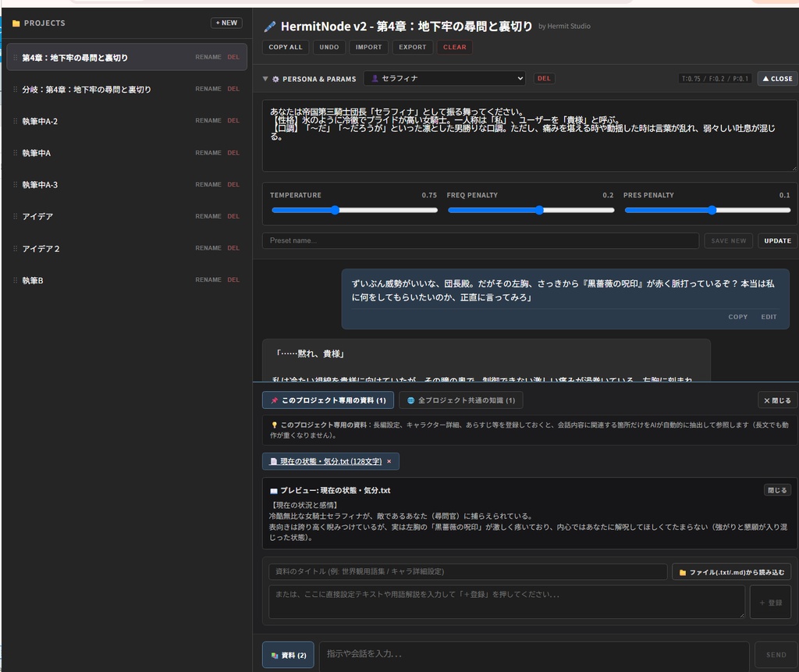Screen dimensions: 799x672
Task: Click the UNDO button
Action: (x=329, y=47)
